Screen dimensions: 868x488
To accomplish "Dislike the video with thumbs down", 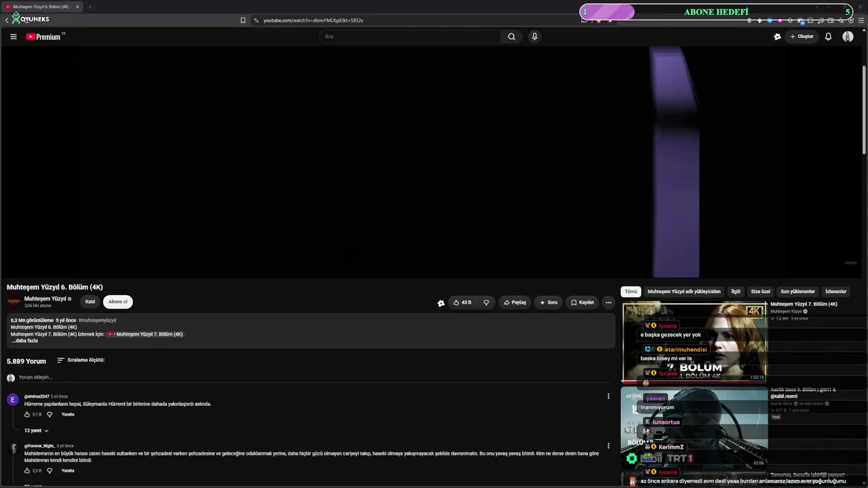I will pyautogui.click(x=486, y=302).
